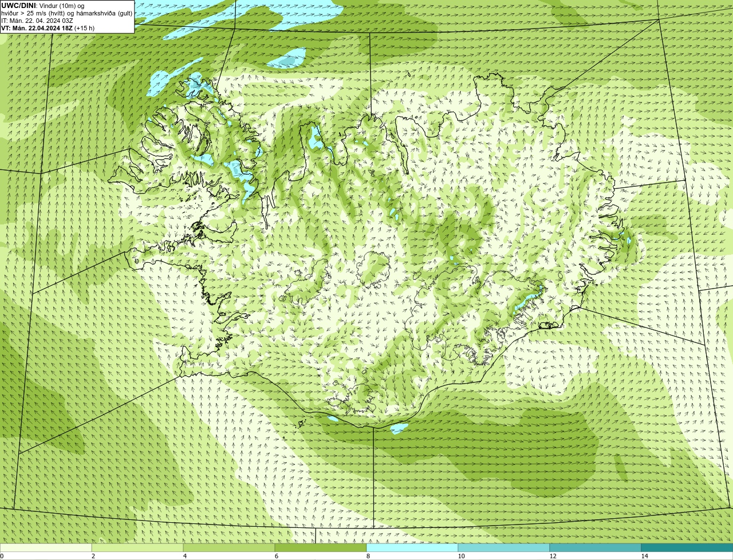Click the 'VT: Mán. 22.04.2024 18Z (+15 h)' line
Image resolution: width=733 pixels, height=560 pixels.
pos(48,28)
